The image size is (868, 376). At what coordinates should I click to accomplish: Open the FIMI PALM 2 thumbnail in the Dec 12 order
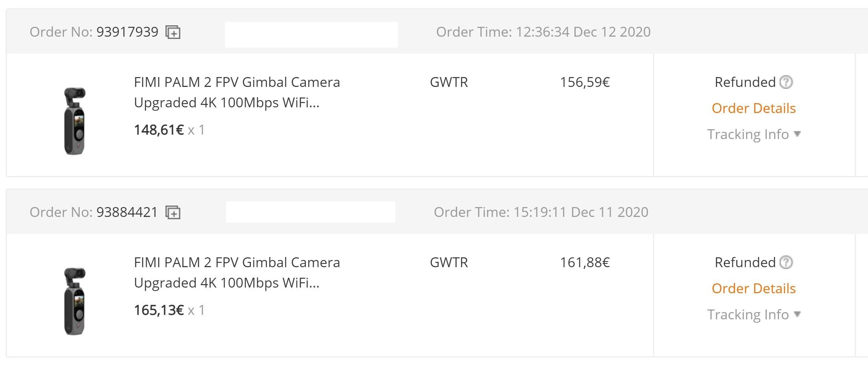(x=75, y=121)
